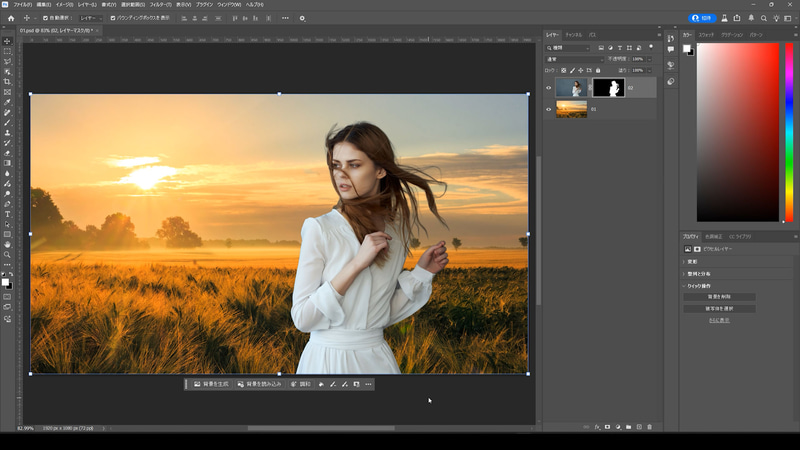Viewport: 800px width, 450px height.
Task: Switch to the チャンネル tab
Action: (573, 35)
